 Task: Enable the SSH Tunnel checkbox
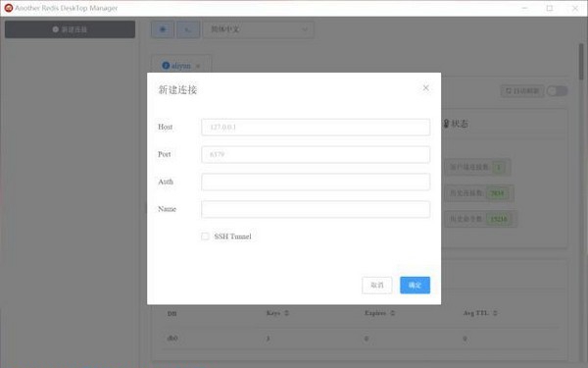click(205, 237)
